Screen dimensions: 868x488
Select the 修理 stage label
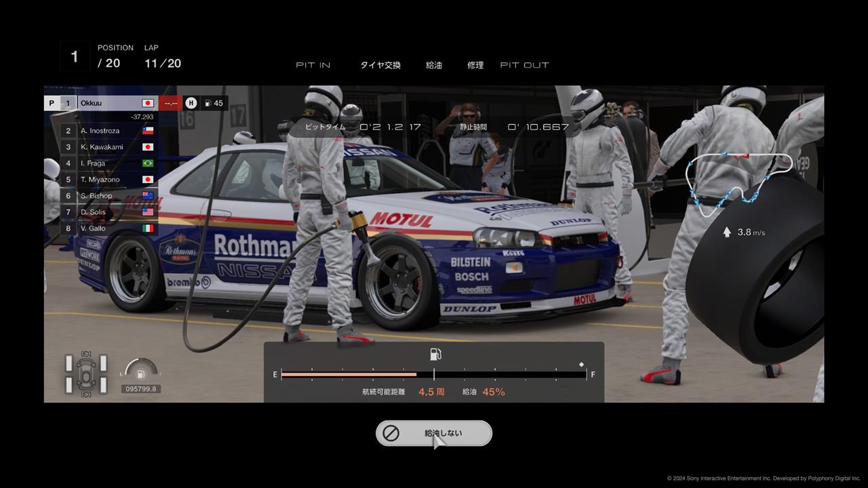[x=475, y=65]
